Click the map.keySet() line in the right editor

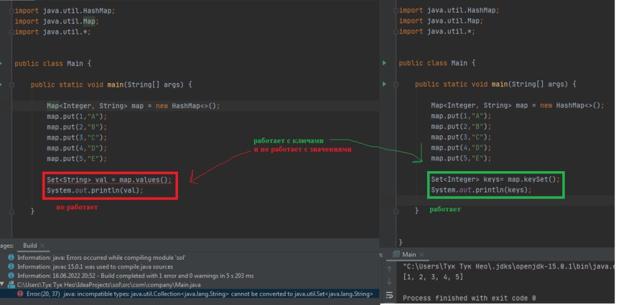pyautogui.click(x=495, y=179)
